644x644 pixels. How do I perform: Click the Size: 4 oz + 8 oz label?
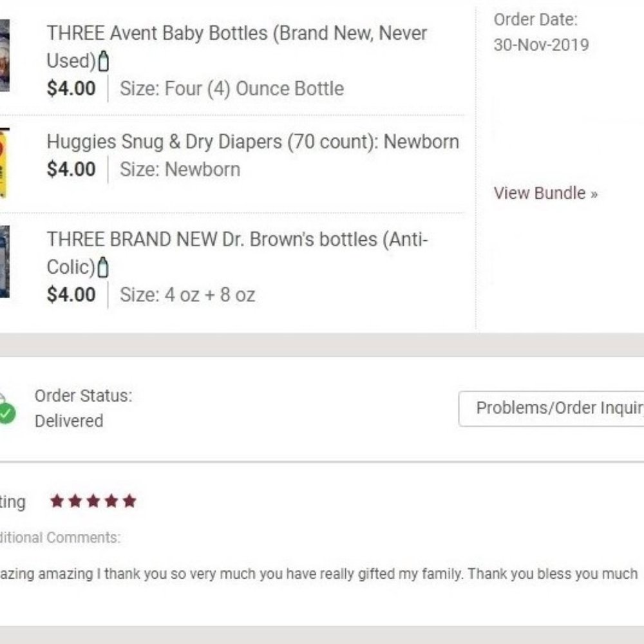coord(187,295)
